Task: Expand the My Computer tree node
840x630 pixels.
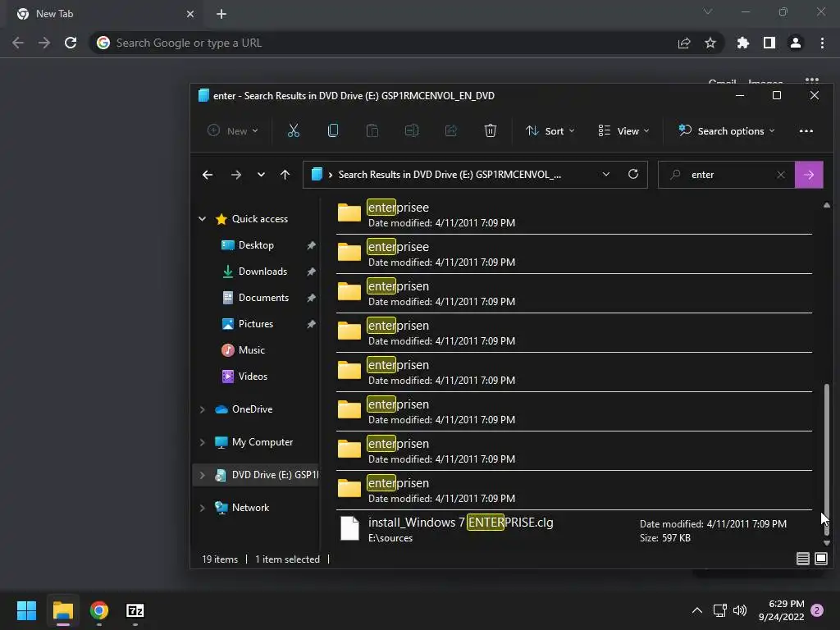Action: 202,442
